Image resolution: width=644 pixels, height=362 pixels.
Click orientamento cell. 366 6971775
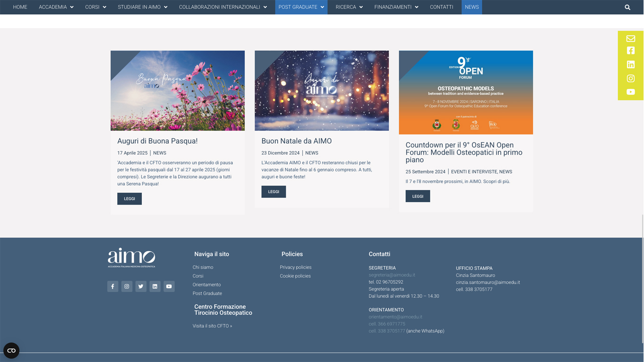(x=387, y=324)
